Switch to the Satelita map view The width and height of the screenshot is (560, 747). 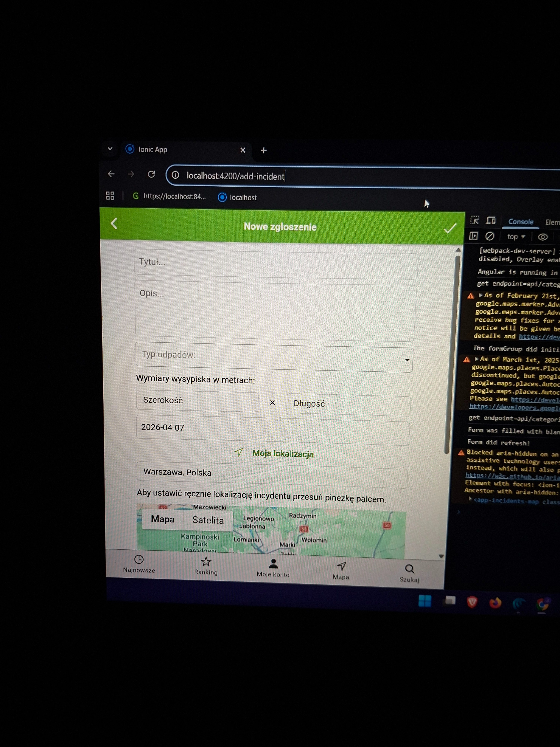[x=208, y=520]
